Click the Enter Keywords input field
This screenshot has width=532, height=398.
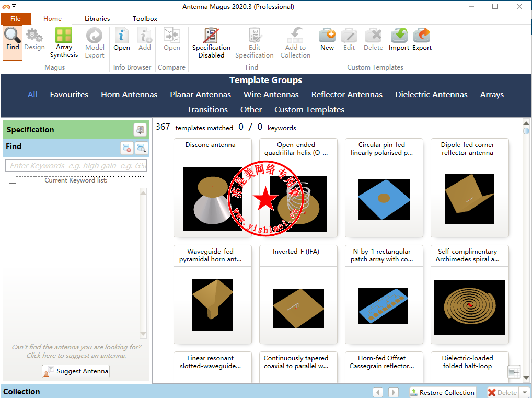coord(76,166)
